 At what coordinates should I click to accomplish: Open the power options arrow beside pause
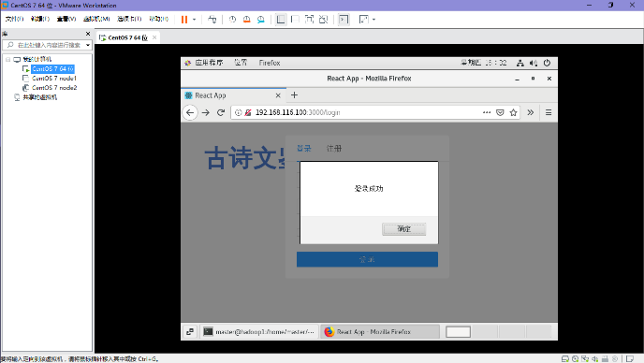point(195,20)
